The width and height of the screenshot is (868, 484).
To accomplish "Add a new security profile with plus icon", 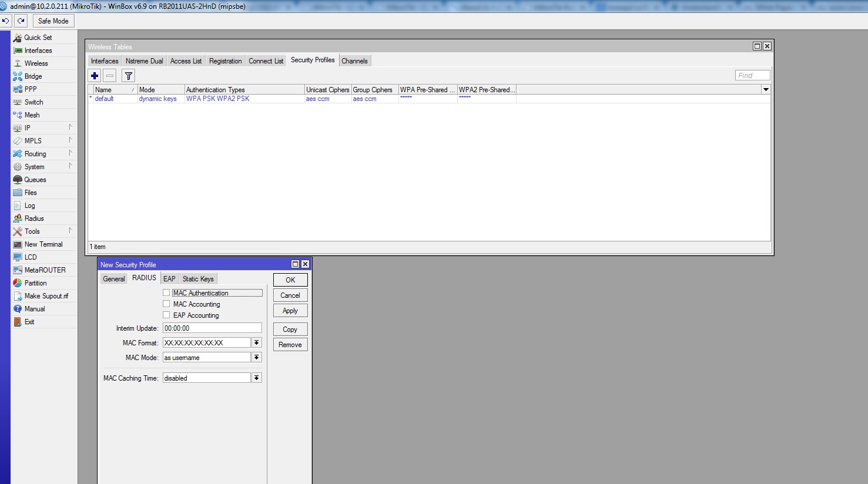I will coord(95,75).
